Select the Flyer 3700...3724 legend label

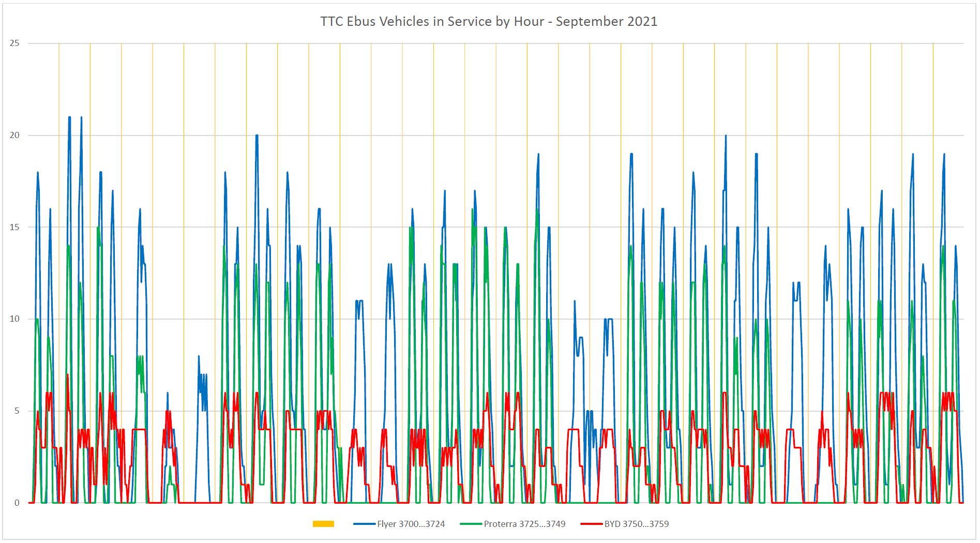pos(411,524)
